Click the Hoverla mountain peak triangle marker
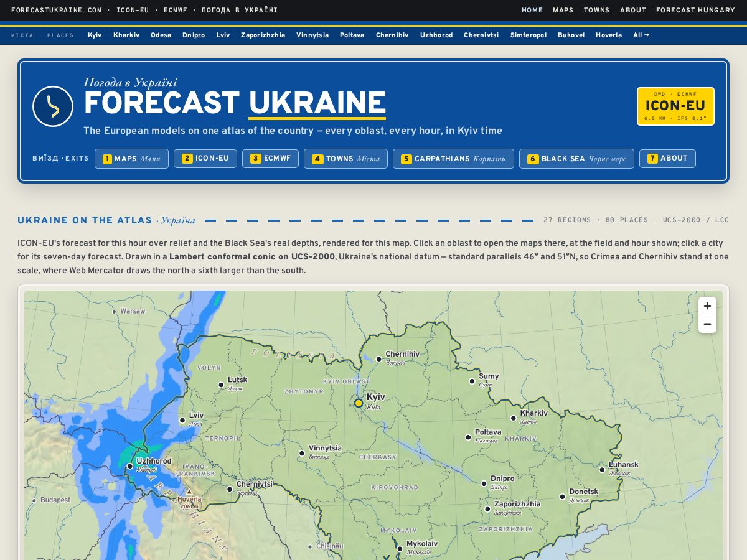 (x=189, y=492)
